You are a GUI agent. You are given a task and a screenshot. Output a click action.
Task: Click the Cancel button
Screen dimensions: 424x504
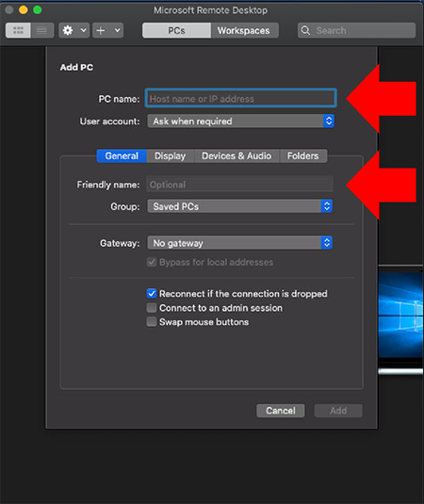pos(281,411)
